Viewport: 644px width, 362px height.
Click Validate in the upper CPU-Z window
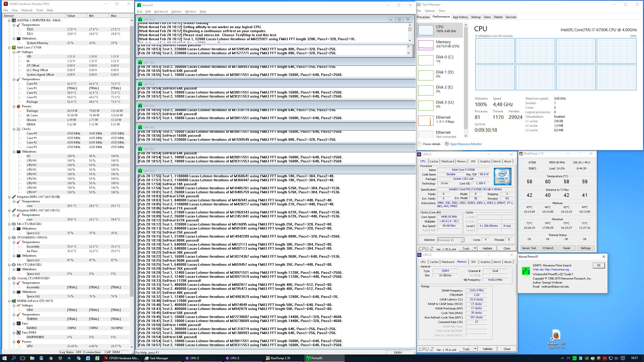[x=487, y=248]
